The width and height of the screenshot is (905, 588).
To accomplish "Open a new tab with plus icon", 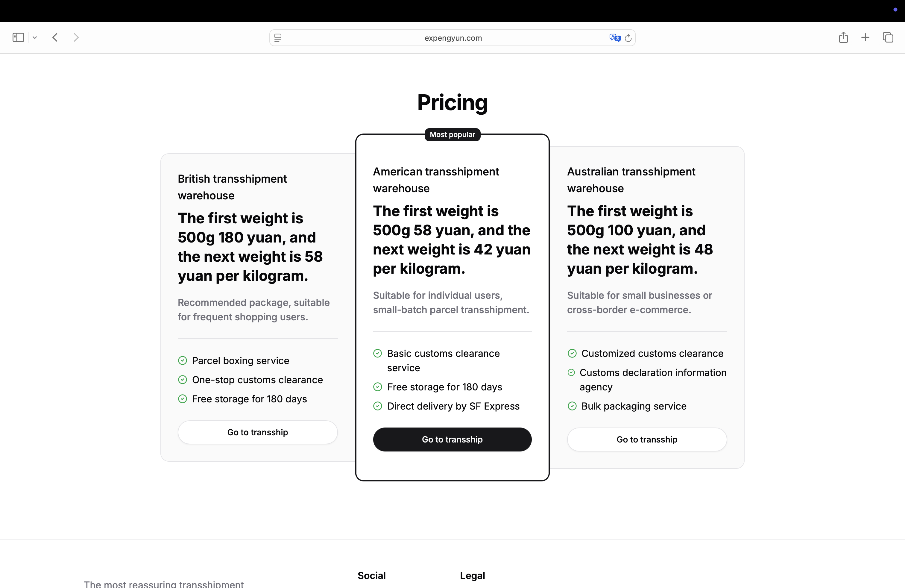I will [865, 37].
